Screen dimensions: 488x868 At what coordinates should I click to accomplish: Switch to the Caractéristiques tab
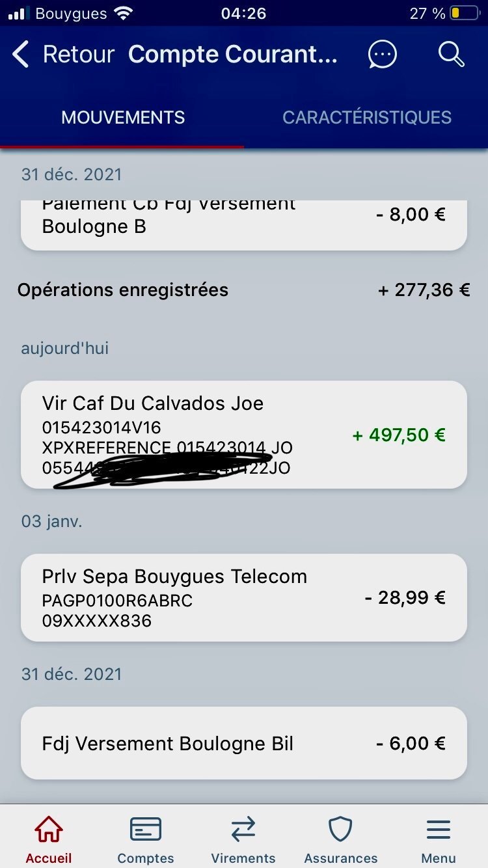[x=367, y=117]
